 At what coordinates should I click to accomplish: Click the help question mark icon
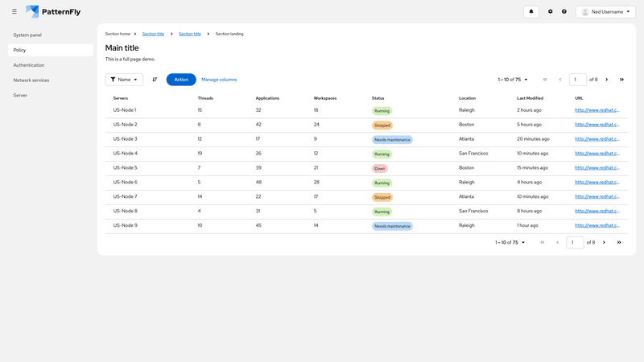564,12
